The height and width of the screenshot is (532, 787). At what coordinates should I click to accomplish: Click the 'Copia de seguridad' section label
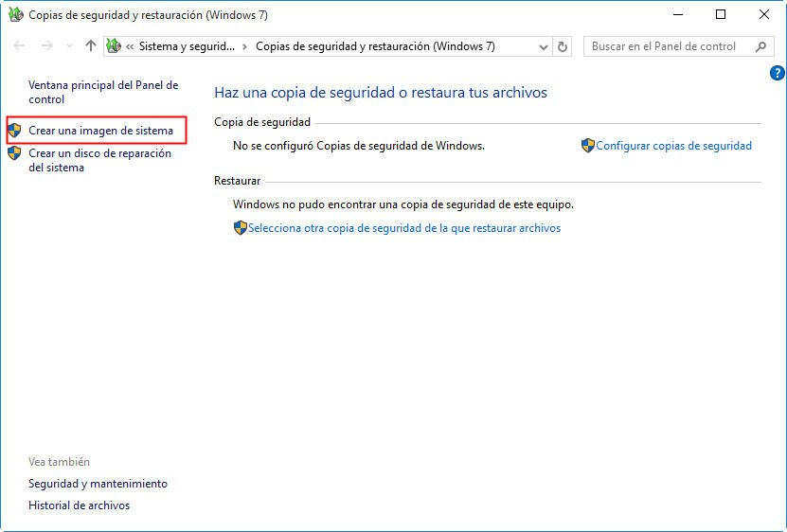pyautogui.click(x=262, y=122)
